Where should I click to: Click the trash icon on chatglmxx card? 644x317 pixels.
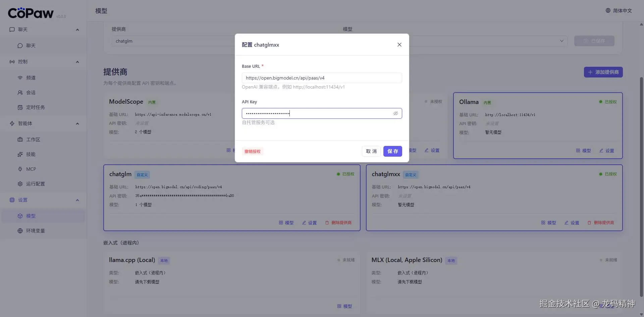coord(589,223)
